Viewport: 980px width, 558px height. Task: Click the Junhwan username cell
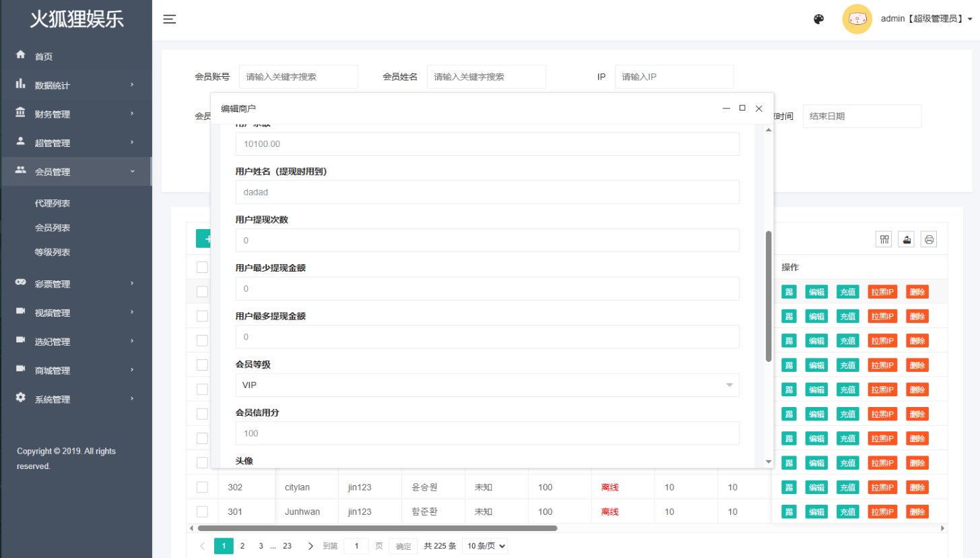tap(306, 511)
